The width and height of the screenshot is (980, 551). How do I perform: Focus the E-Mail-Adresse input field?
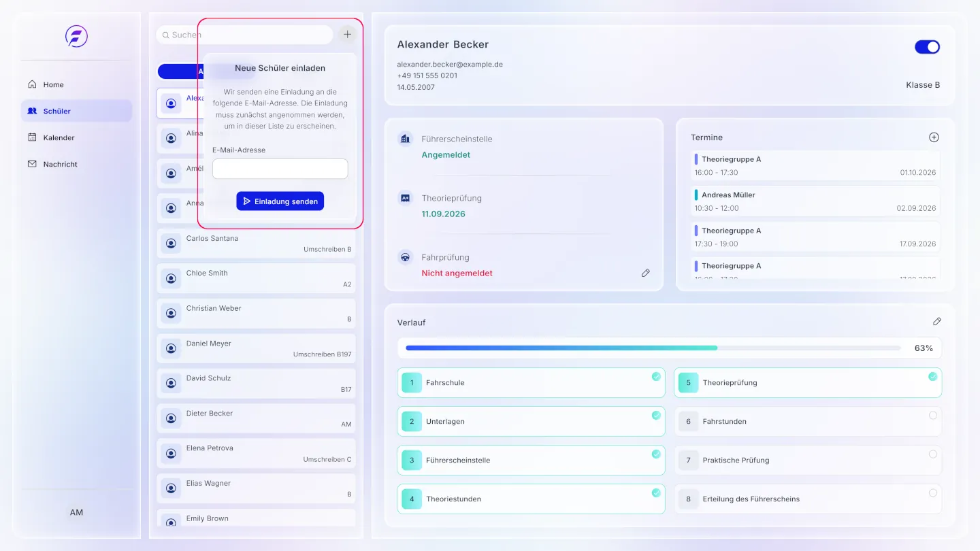click(280, 169)
